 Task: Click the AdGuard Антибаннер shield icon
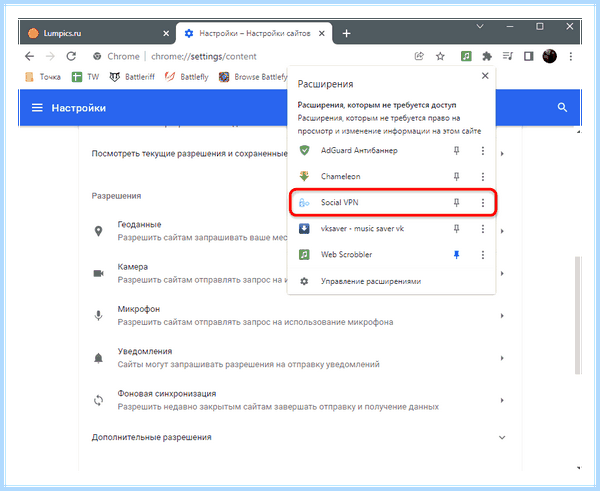pos(304,150)
